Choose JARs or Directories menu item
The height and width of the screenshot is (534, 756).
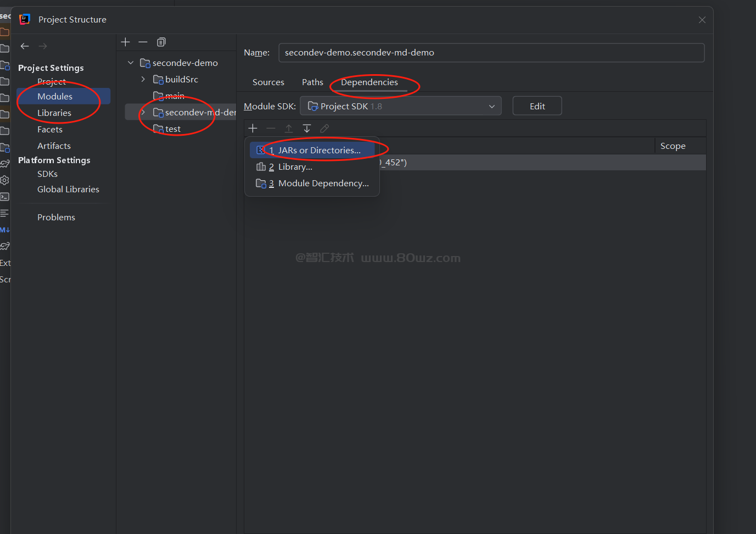click(x=318, y=150)
